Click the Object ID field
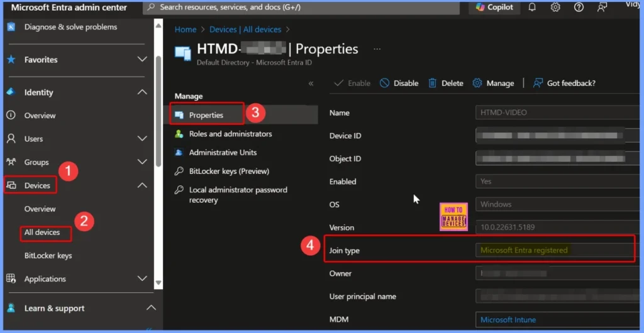This screenshot has height=333, width=644. 557,158
